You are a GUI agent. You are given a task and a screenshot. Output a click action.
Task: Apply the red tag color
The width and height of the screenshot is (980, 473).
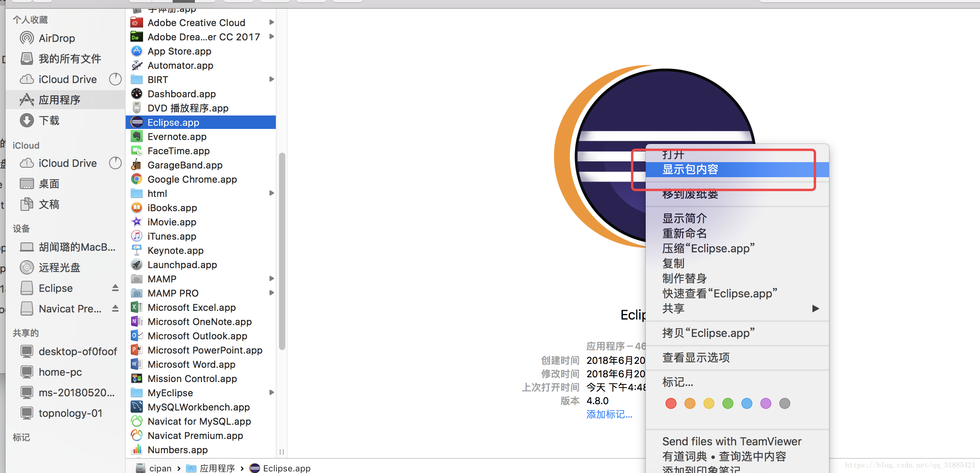pos(671,403)
